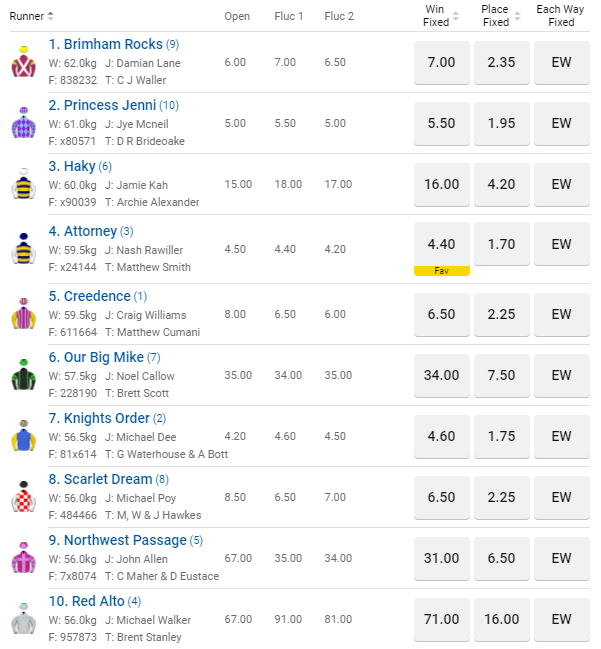Image resolution: width=601 pixels, height=649 pixels.
Task: Click Creedence jockey silks icon
Action: 22,314
